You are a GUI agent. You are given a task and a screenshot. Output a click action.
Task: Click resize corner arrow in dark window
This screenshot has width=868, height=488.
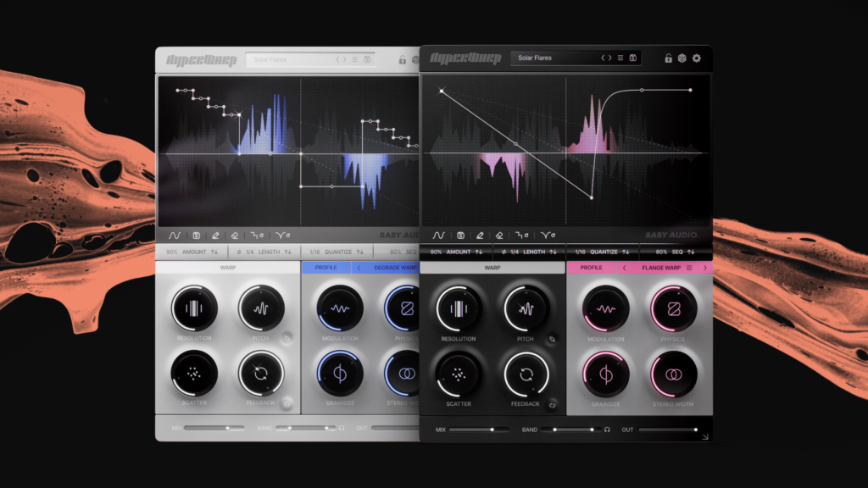click(x=705, y=437)
